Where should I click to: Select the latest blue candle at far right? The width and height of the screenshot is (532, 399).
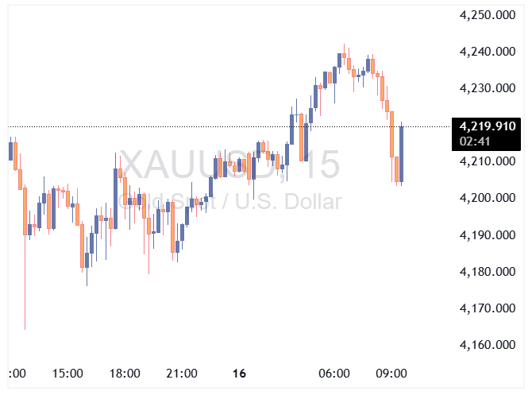point(402,154)
